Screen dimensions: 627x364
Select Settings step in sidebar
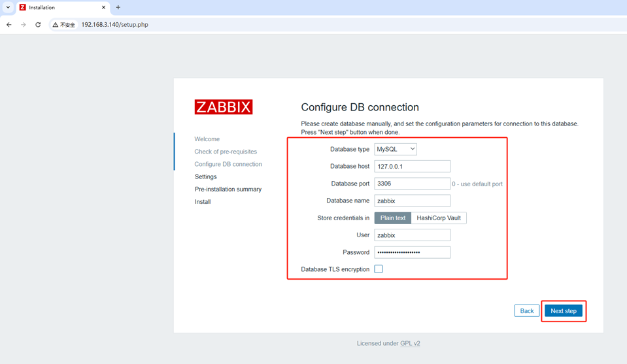tap(205, 176)
